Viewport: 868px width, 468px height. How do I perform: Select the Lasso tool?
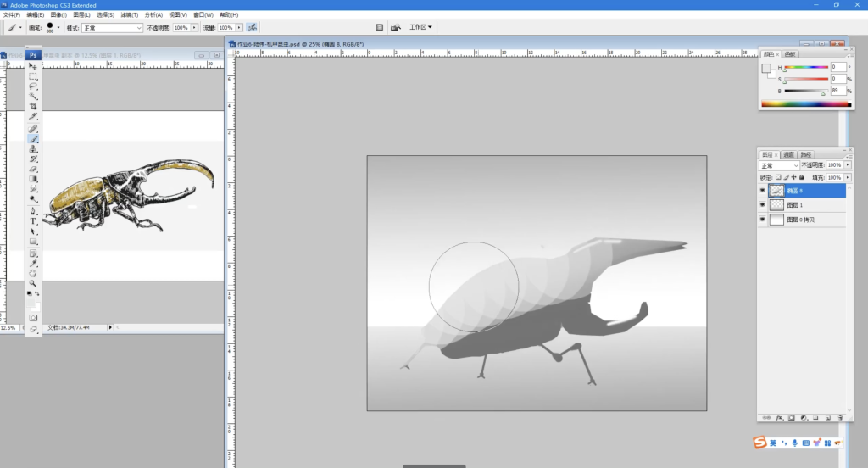coord(34,86)
